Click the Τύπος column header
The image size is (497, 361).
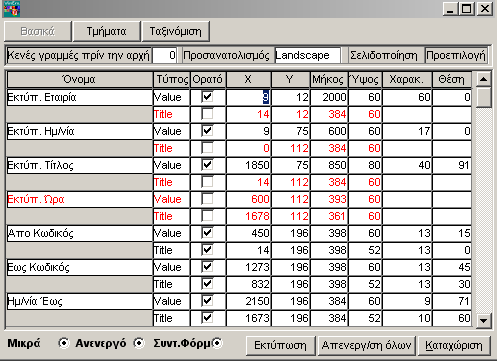(x=172, y=80)
